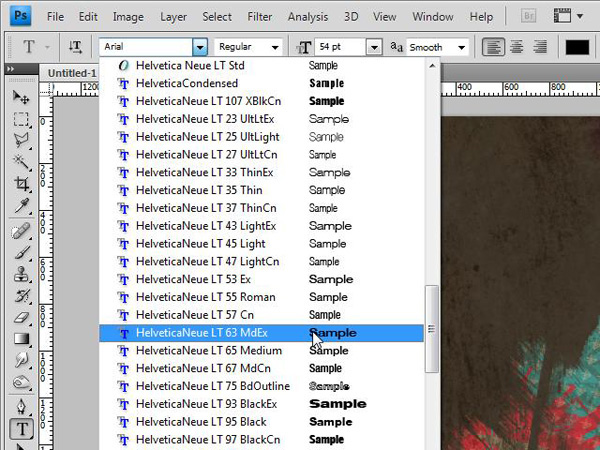The width and height of the screenshot is (600, 450).
Task: Open the Window menu
Action: click(x=433, y=17)
